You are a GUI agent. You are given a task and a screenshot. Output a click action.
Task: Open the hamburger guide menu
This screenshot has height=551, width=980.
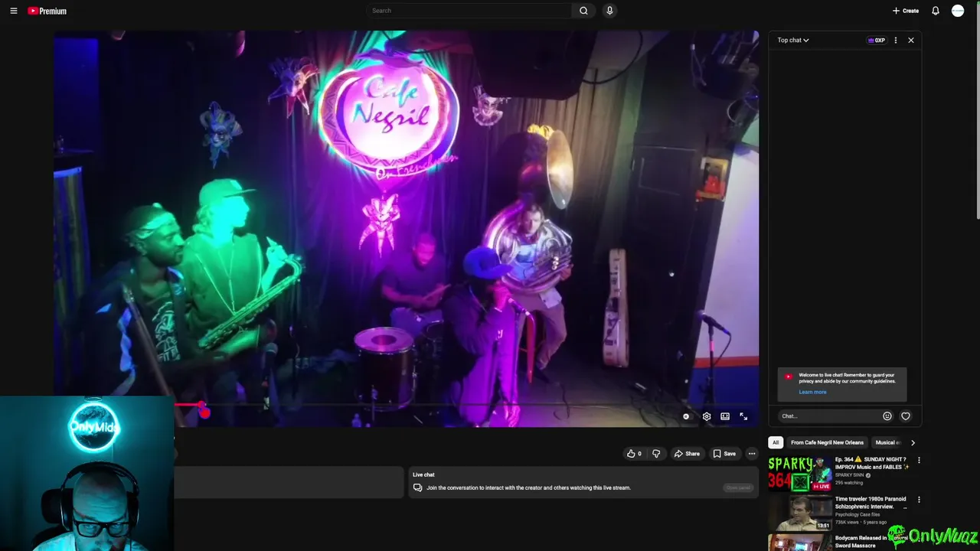[13, 11]
